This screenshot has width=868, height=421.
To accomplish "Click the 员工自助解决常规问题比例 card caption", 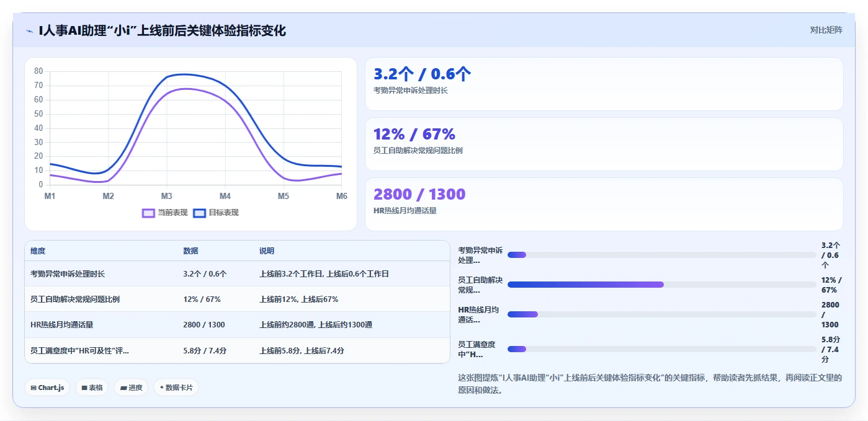I will point(418,151).
